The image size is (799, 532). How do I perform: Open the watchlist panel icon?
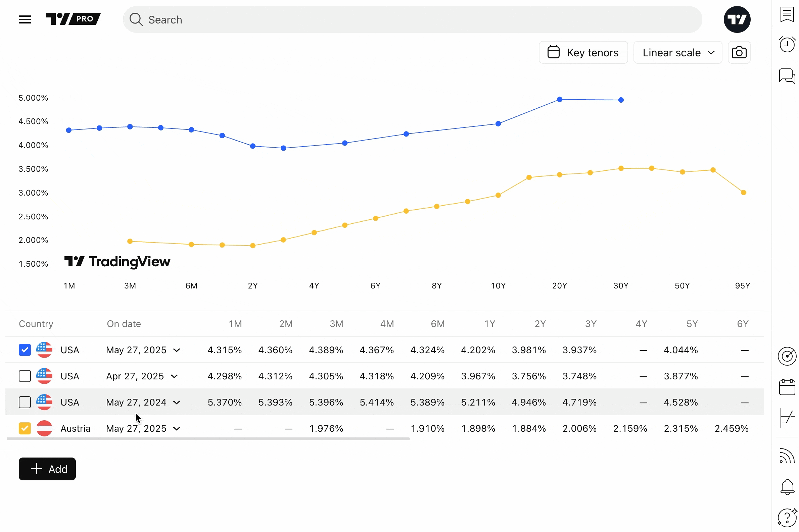[x=787, y=14]
